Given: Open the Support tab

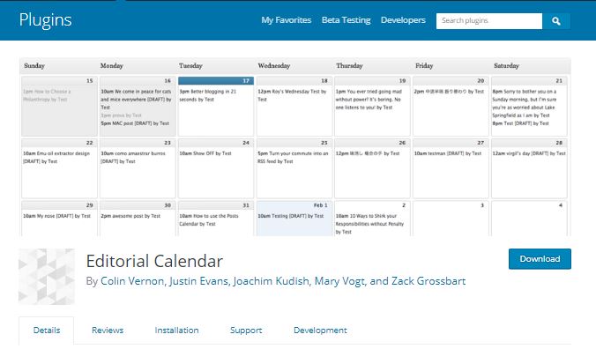Looking at the screenshot, I should click(246, 331).
